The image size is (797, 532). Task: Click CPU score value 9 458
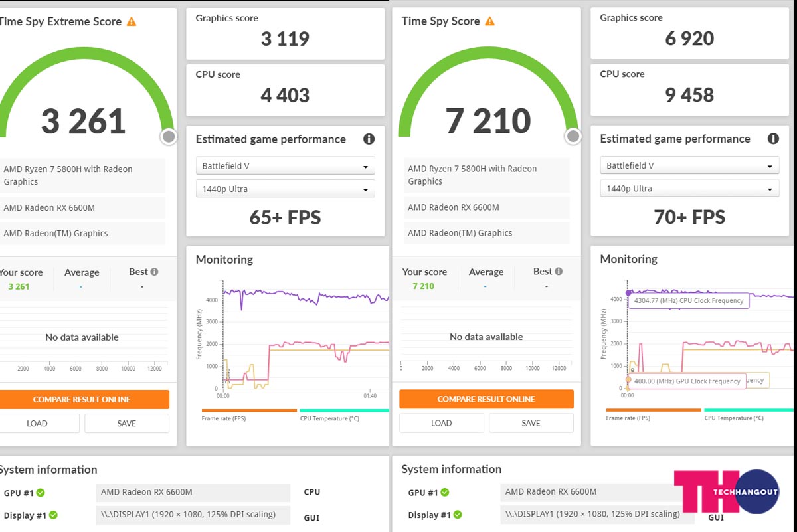click(x=689, y=95)
